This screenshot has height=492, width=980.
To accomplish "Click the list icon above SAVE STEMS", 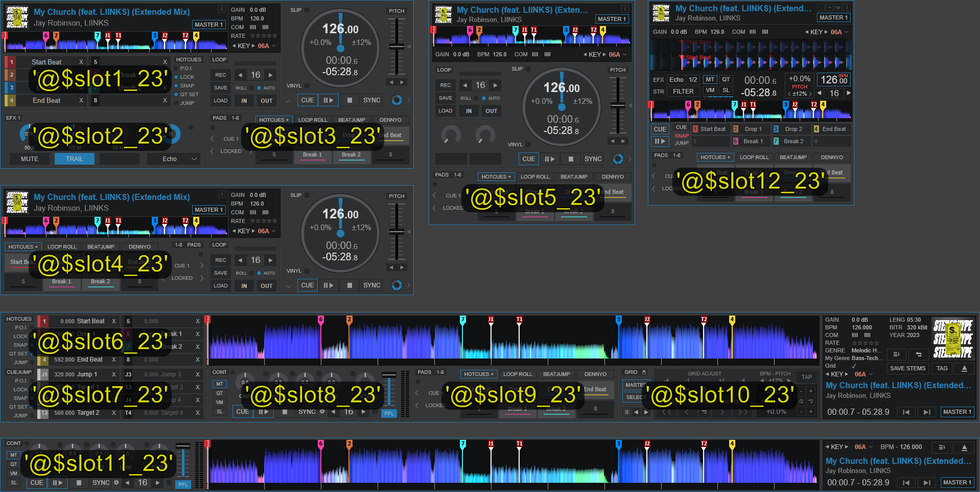I will [896, 354].
